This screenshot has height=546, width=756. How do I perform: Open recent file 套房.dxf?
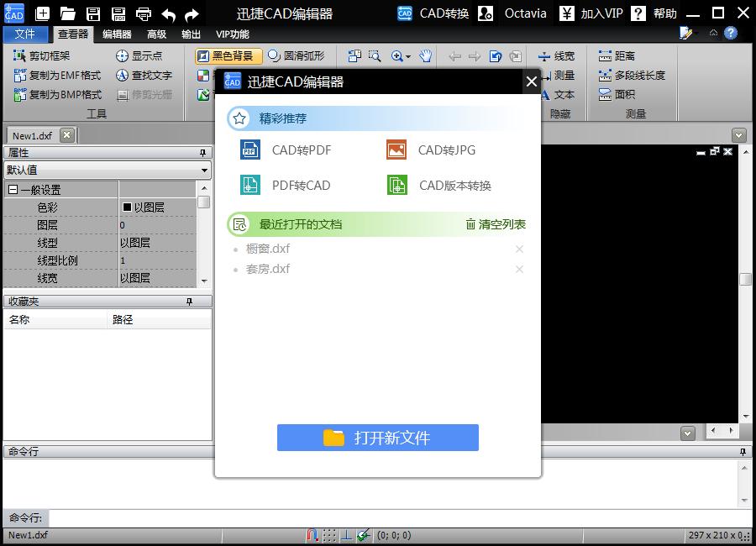tap(268, 269)
